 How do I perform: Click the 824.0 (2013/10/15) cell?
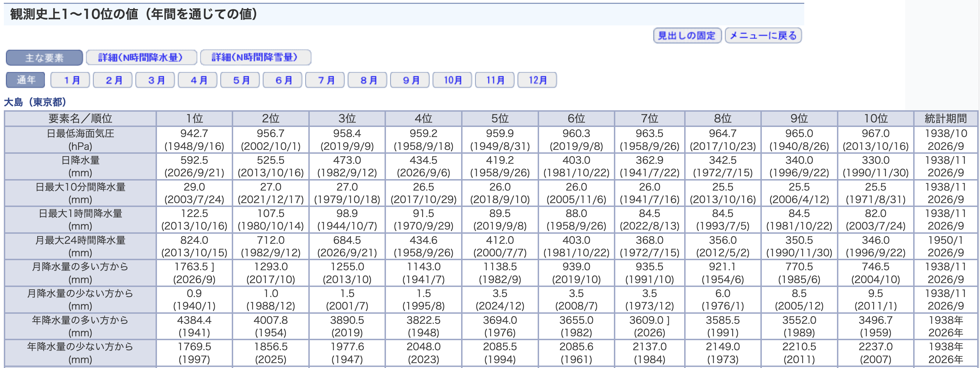pyautogui.click(x=195, y=246)
